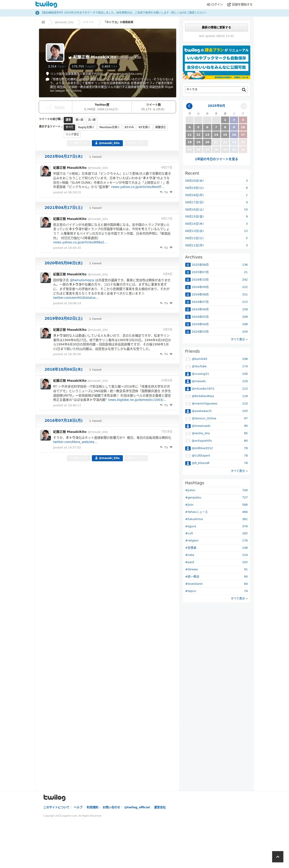Toggle 画像含む filter
This screenshot has height=868, width=289.
[x=160, y=127]
